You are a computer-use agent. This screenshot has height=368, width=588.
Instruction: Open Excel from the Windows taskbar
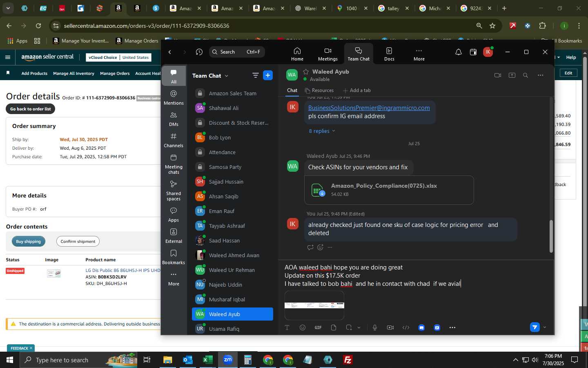click(207, 360)
